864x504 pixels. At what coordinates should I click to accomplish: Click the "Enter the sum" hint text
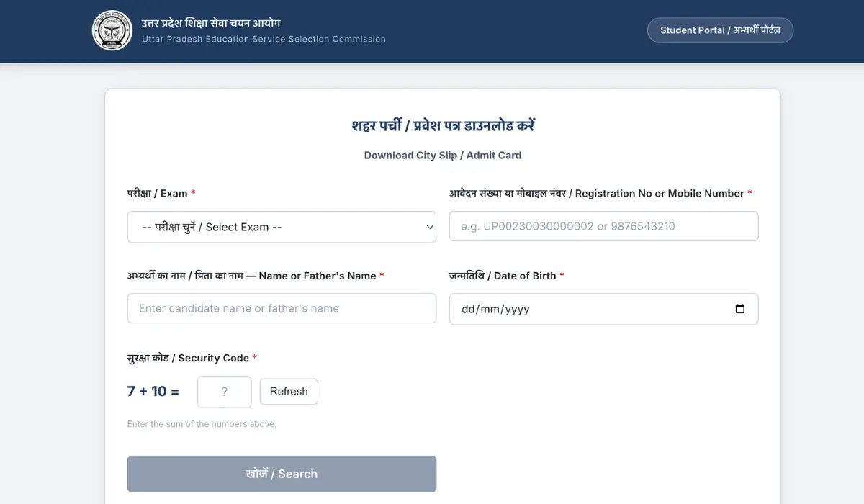202,424
